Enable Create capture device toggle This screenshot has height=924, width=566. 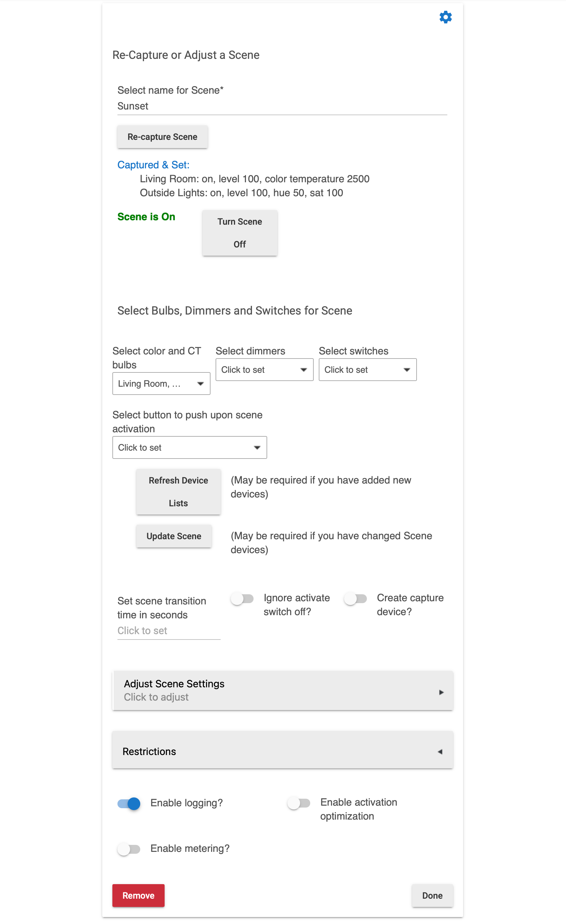pos(355,598)
